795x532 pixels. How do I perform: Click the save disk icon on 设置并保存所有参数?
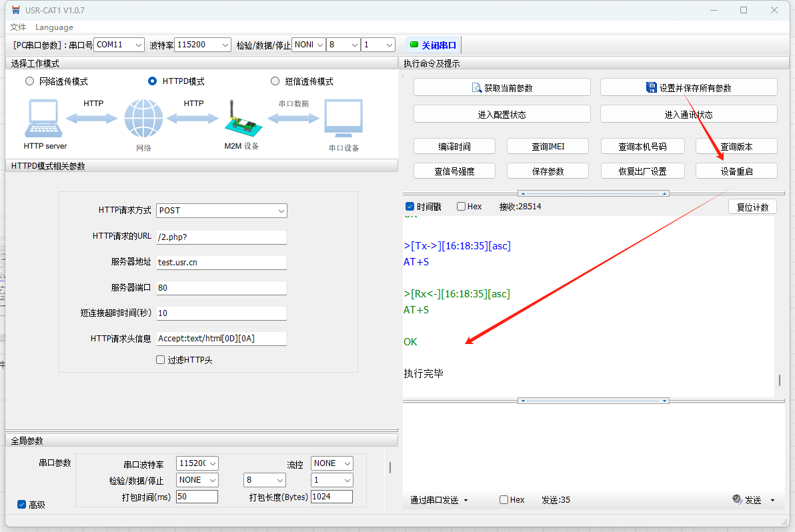click(x=652, y=87)
